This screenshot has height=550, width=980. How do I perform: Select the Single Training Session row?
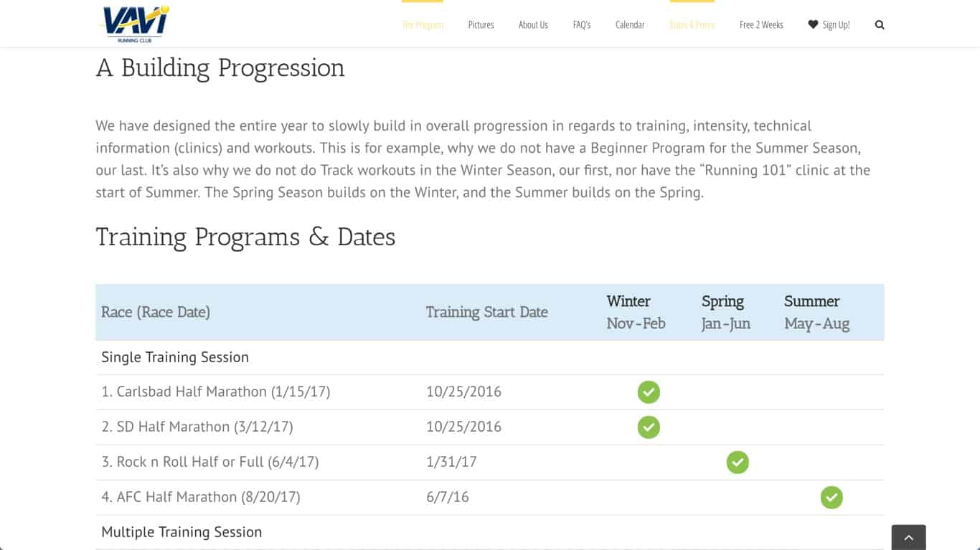click(490, 357)
